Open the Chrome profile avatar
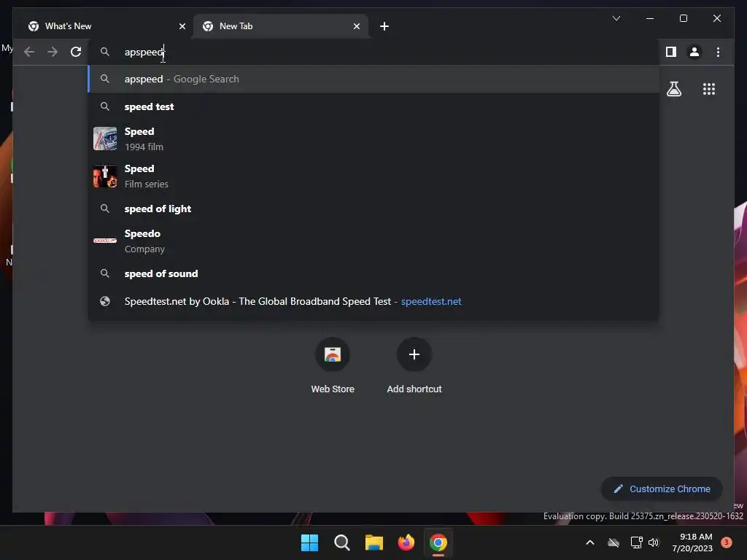 pos(694,52)
